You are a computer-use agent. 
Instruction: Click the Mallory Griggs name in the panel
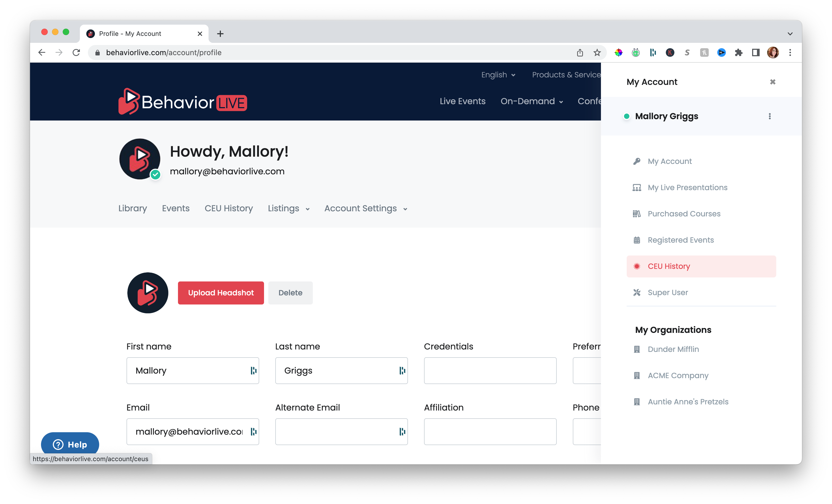(x=667, y=116)
